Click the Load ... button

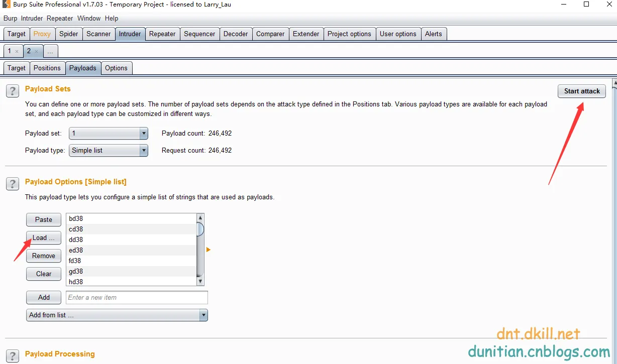coord(44,238)
